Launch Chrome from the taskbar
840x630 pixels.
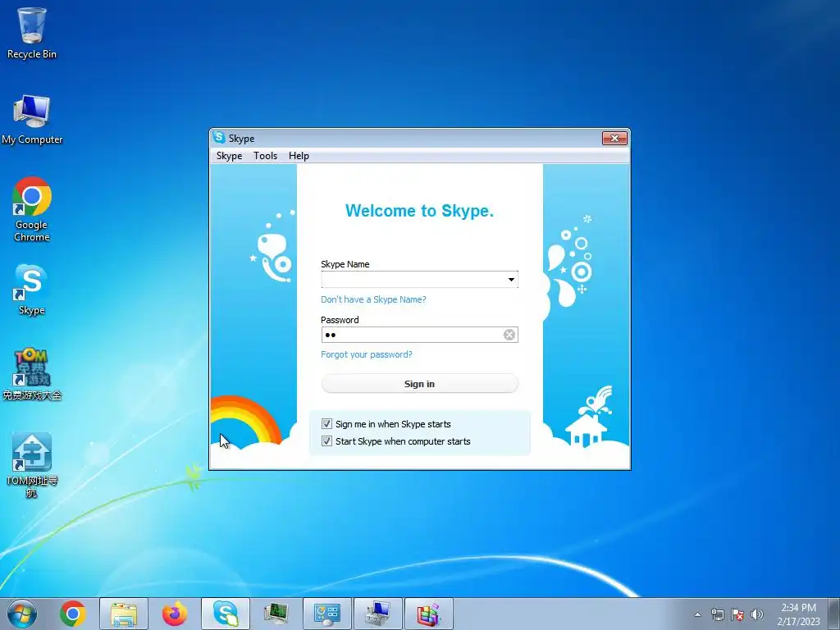pos(73,614)
